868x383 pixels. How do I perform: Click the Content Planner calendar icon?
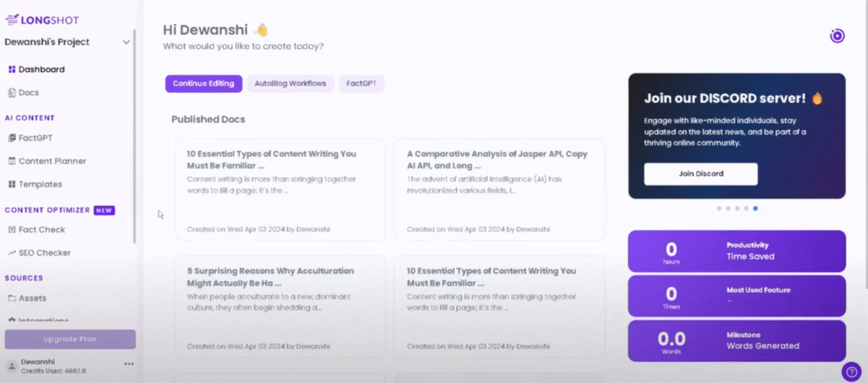12,161
